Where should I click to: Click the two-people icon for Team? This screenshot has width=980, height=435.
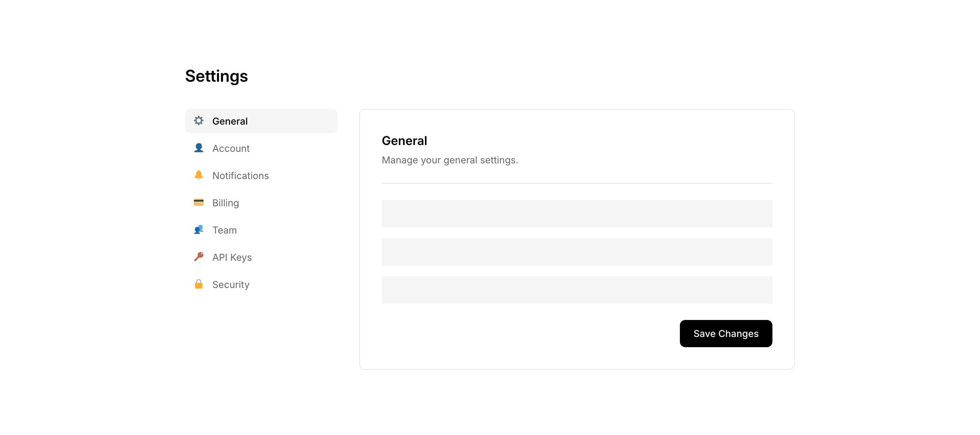coord(199,230)
